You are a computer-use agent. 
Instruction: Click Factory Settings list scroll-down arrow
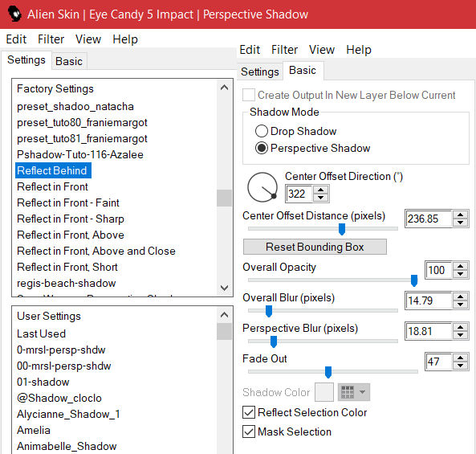coord(224,288)
